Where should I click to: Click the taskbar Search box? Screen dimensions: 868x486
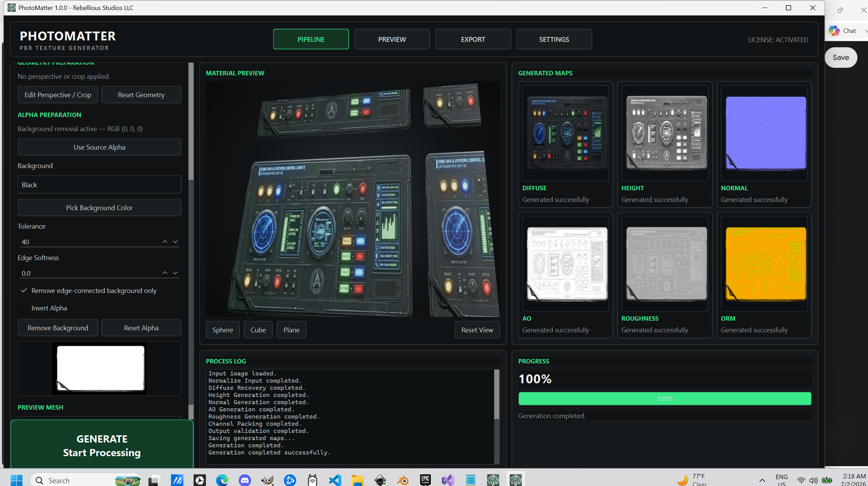[86, 480]
